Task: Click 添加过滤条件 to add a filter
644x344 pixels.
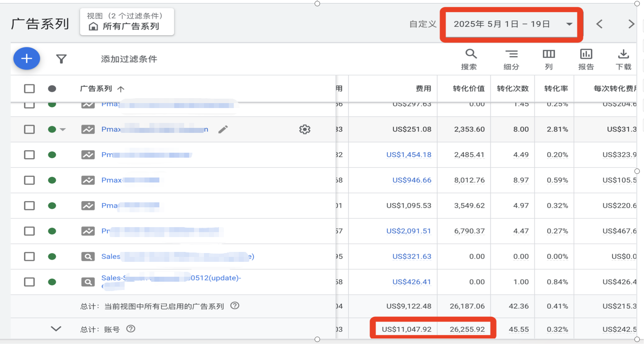Action: (129, 59)
